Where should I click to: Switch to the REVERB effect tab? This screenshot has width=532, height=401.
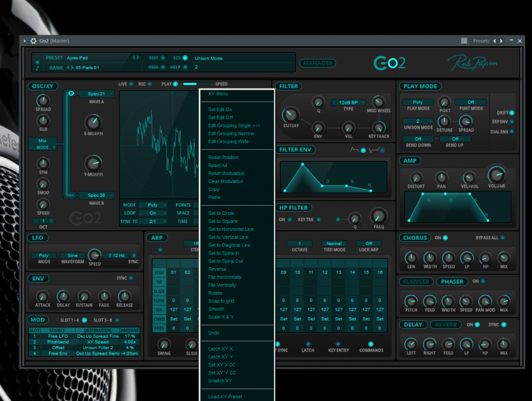pos(446,325)
